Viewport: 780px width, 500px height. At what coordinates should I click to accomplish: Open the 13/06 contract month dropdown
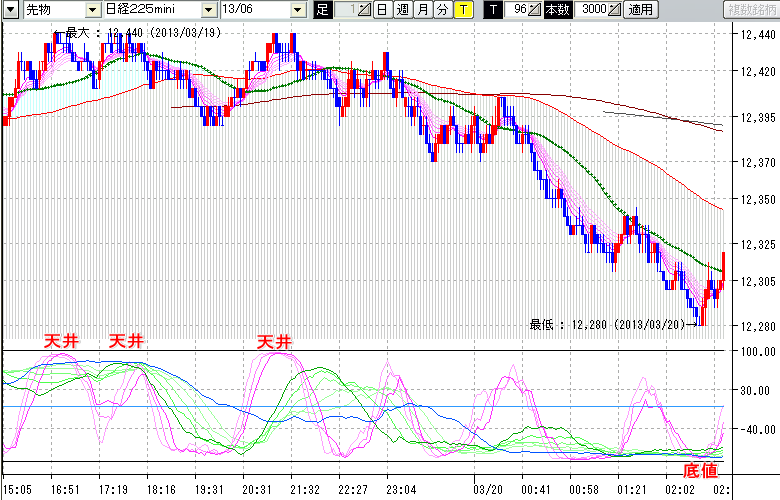[298, 10]
